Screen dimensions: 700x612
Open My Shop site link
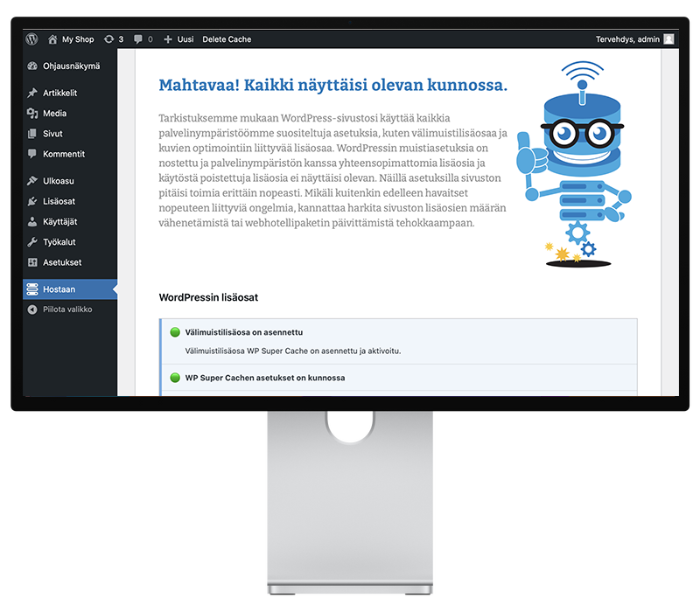78,39
